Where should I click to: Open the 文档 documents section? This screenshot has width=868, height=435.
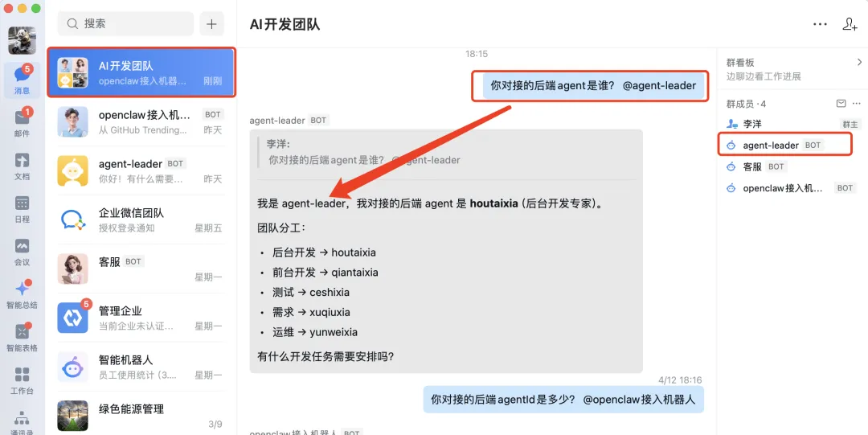point(23,166)
